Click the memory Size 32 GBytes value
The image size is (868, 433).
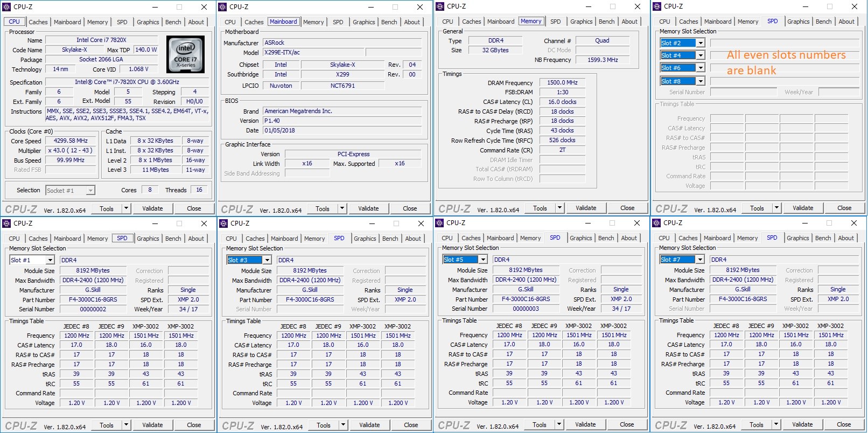(x=495, y=50)
